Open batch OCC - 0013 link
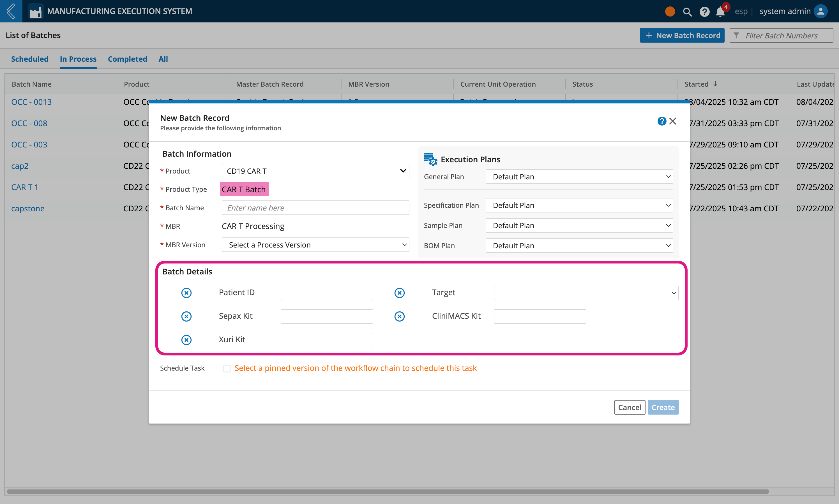Image resolution: width=839 pixels, height=504 pixels. tap(32, 102)
